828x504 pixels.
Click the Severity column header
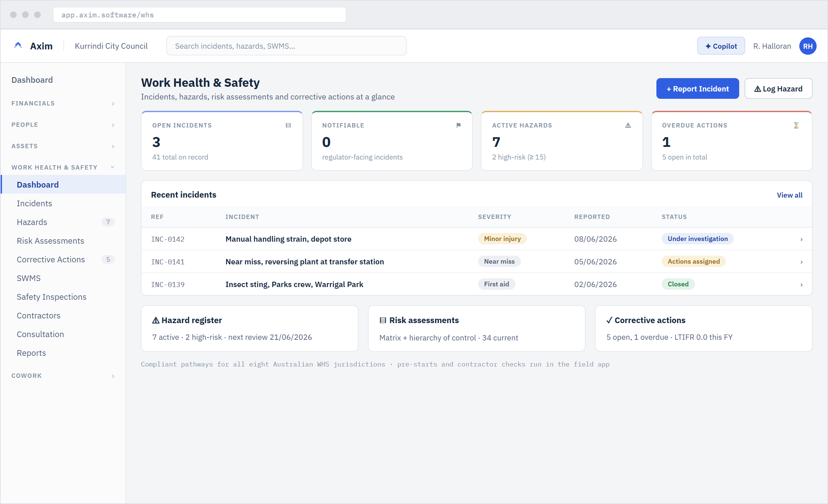tap(495, 217)
